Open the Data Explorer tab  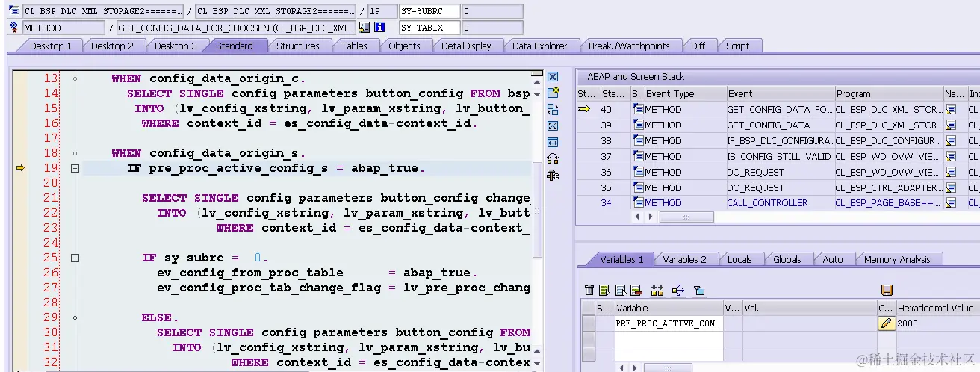point(539,46)
